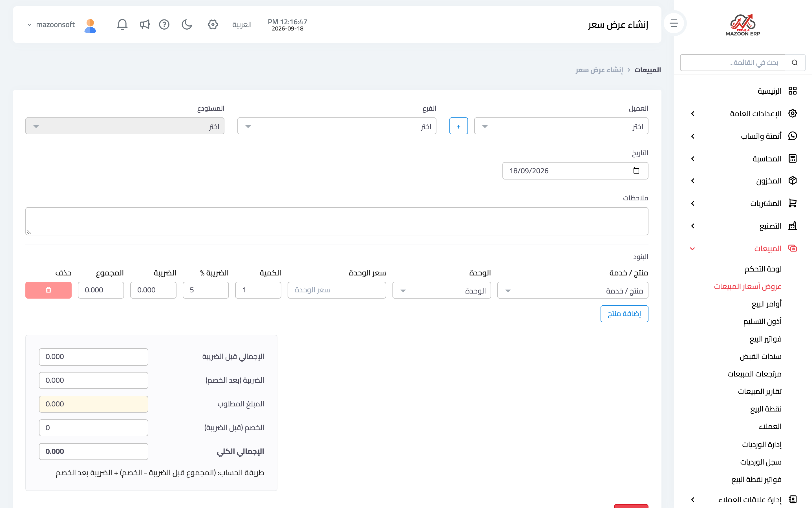Collapse the المبيعات menu chevron
Image resolution: width=812 pixels, height=508 pixels.
pos(692,249)
